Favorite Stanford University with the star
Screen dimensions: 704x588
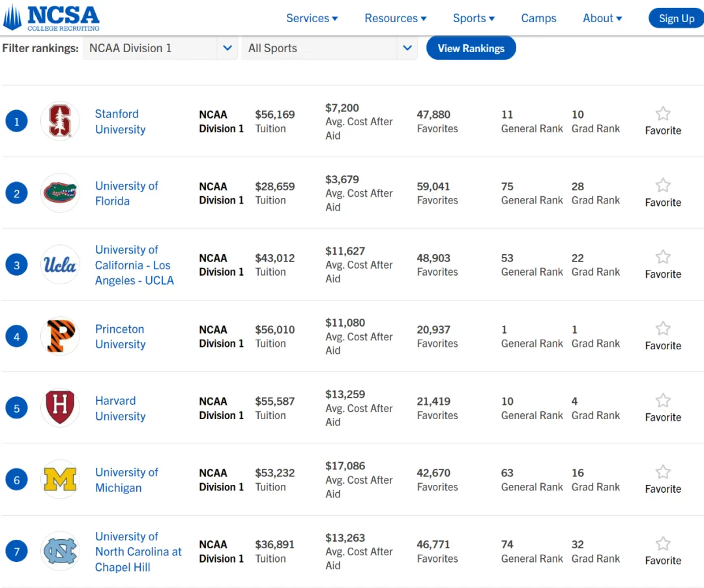pos(663,113)
